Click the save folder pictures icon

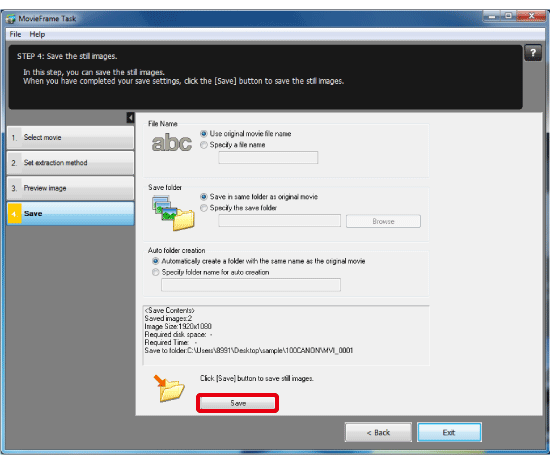(x=173, y=213)
